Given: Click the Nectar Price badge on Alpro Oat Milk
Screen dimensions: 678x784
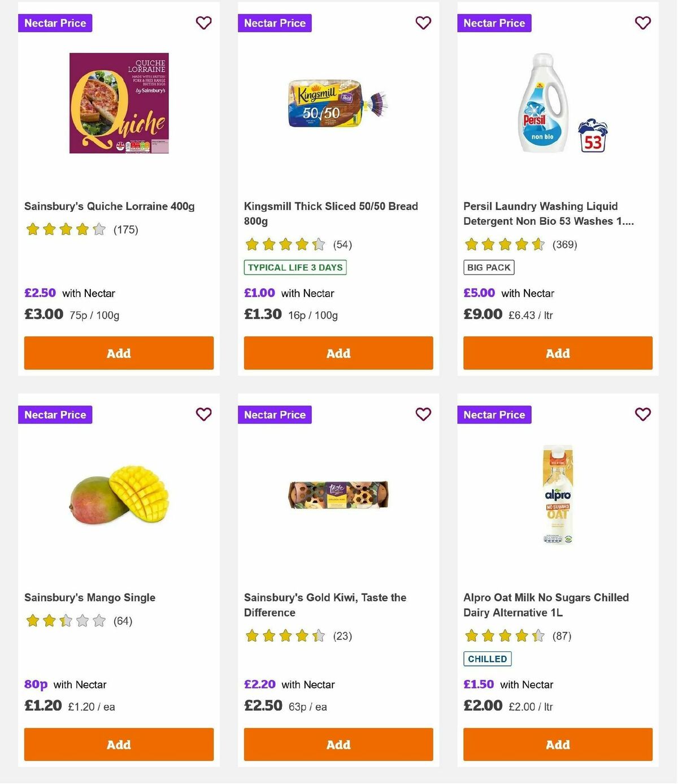Looking at the screenshot, I should 494,415.
